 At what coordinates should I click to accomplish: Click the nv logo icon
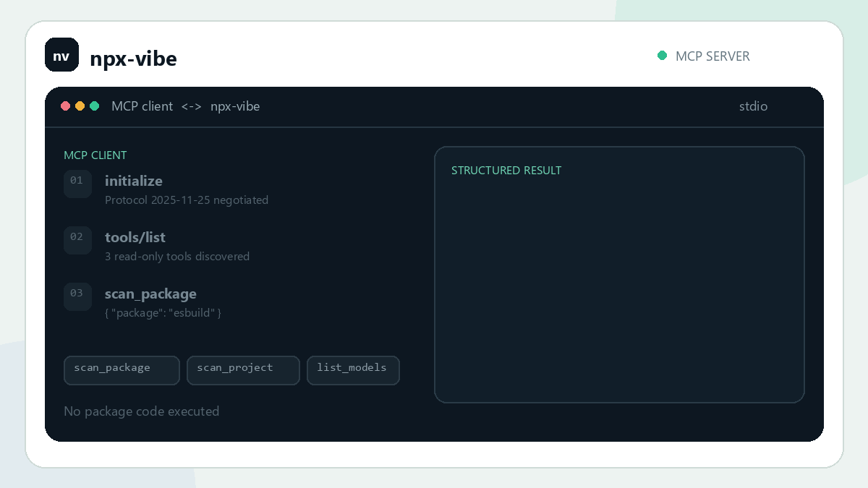61,55
